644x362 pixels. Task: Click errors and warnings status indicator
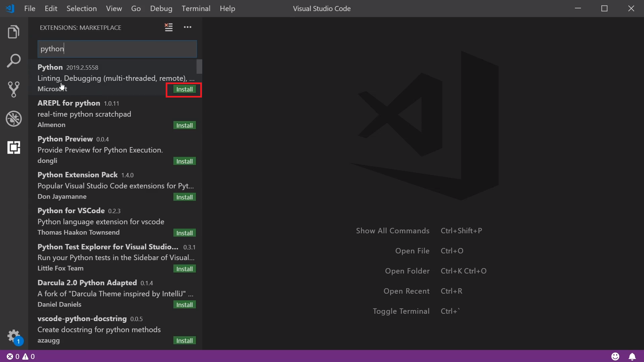[x=21, y=356]
